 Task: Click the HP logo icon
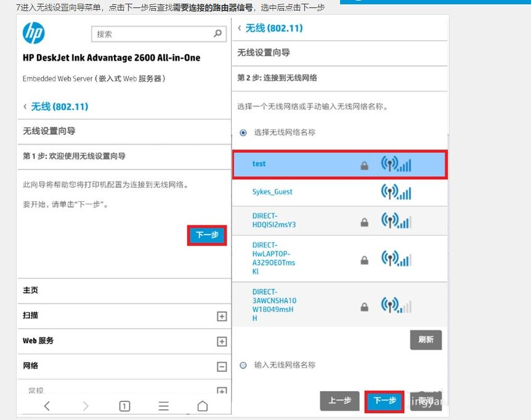[x=33, y=33]
